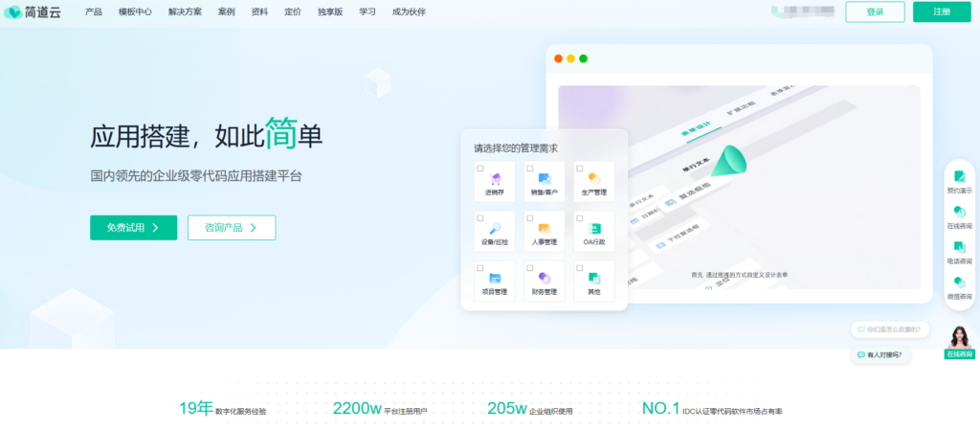Screen dimensions: 980x430
Task: Go to the 定价 page
Action: [x=293, y=11]
